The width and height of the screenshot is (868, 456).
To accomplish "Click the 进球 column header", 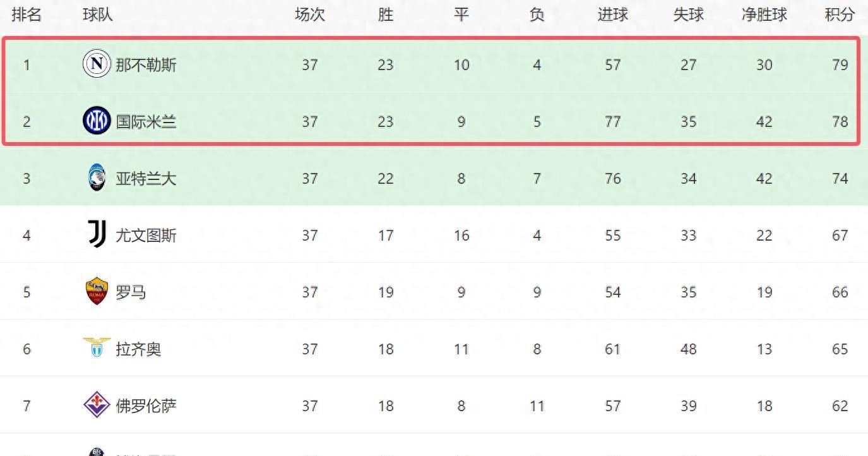I will 612,15.
